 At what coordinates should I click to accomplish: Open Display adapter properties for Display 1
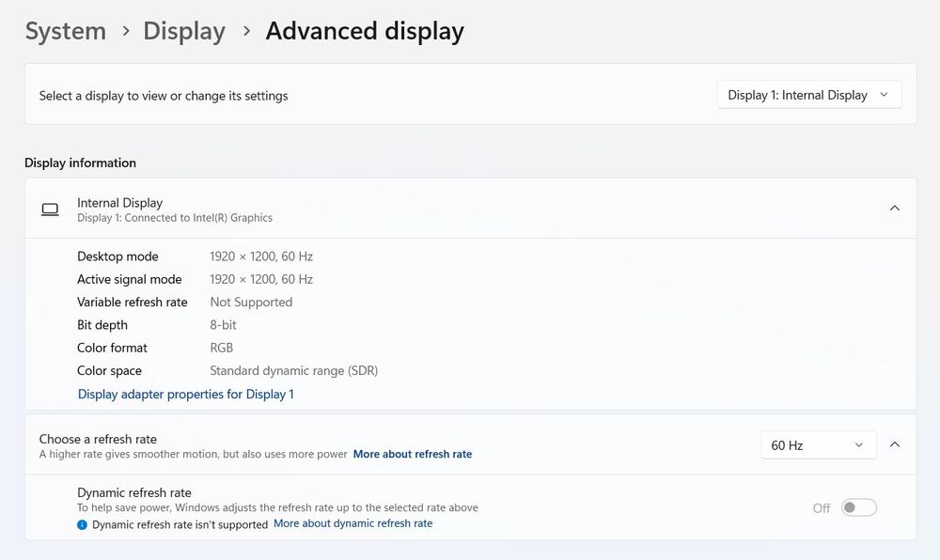(186, 394)
